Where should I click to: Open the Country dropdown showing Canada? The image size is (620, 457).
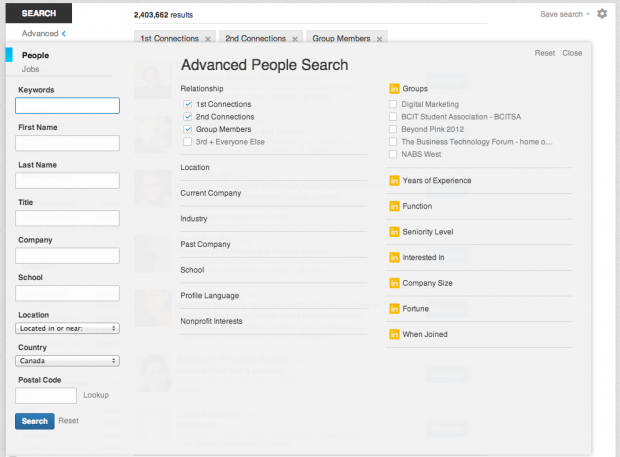point(67,361)
